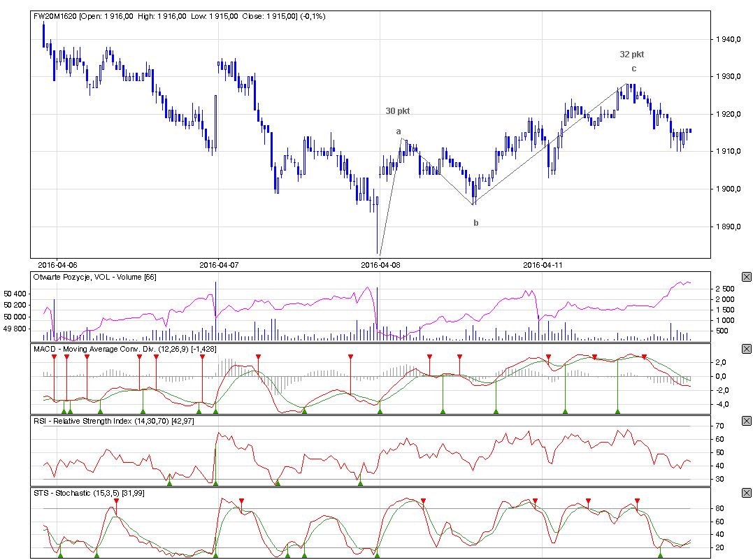Select the first red marker in STS panel
753x560 pixels.
click(116, 501)
